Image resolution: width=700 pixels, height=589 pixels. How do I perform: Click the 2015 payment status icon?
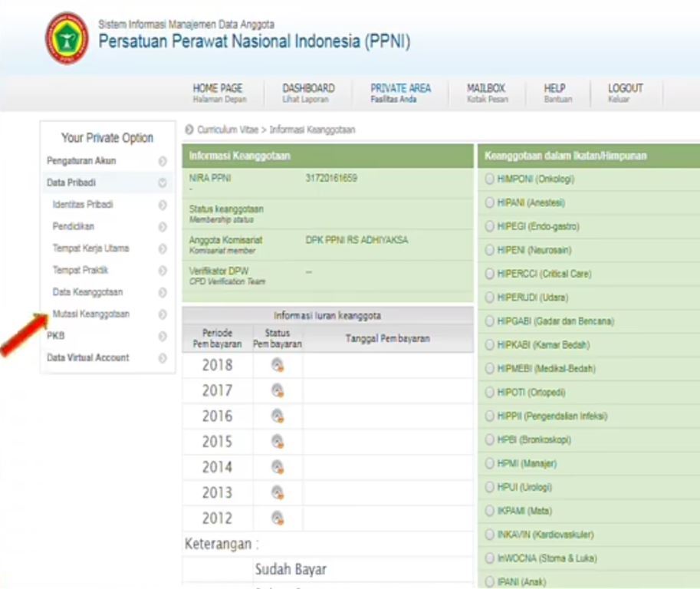pyautogui.click(x=278, y=442)
